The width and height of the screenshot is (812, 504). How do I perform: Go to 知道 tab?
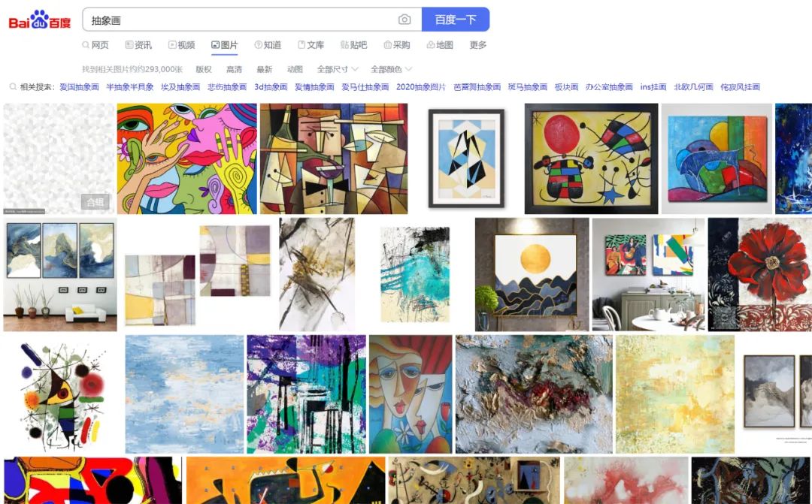click(268, 45)
